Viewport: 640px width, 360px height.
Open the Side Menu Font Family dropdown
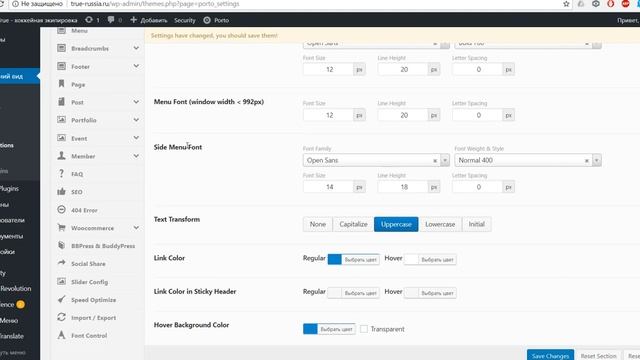pyautogui.click(x=445, y=160)
